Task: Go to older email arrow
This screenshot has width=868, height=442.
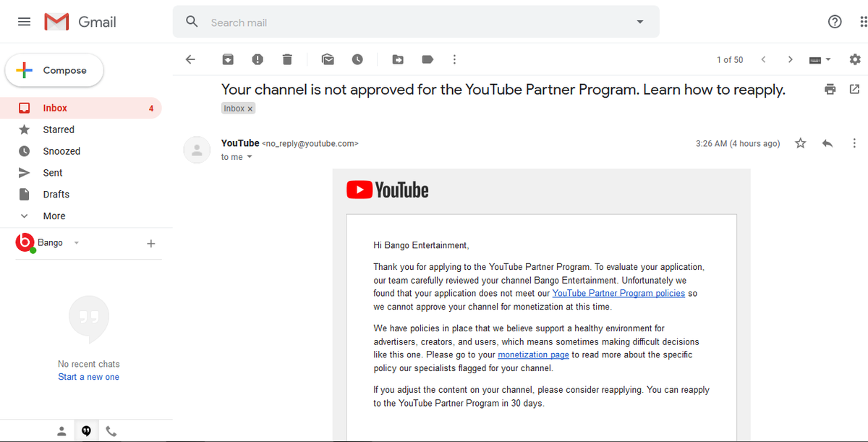Action: tap(790, 59)
